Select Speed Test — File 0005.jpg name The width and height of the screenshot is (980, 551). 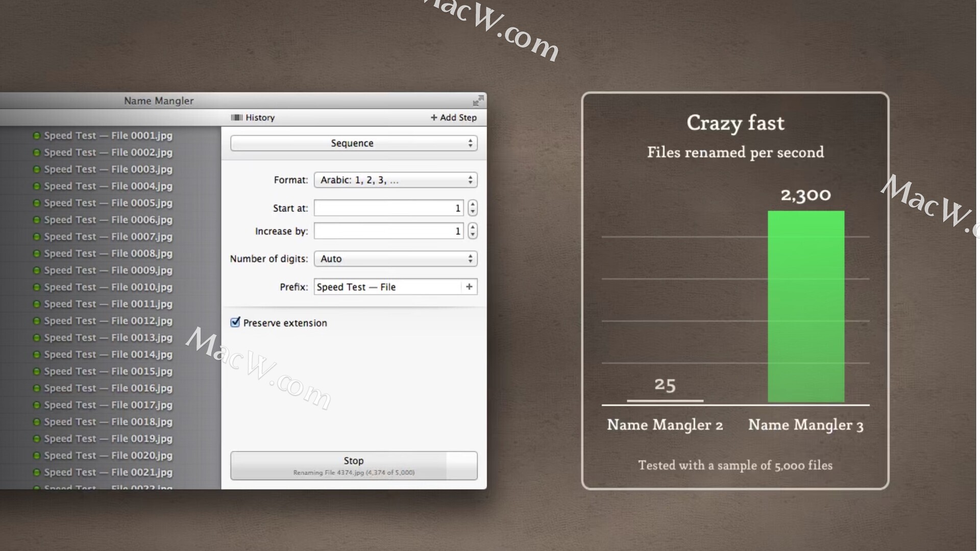pyautogui.click(x=108, y=203)
